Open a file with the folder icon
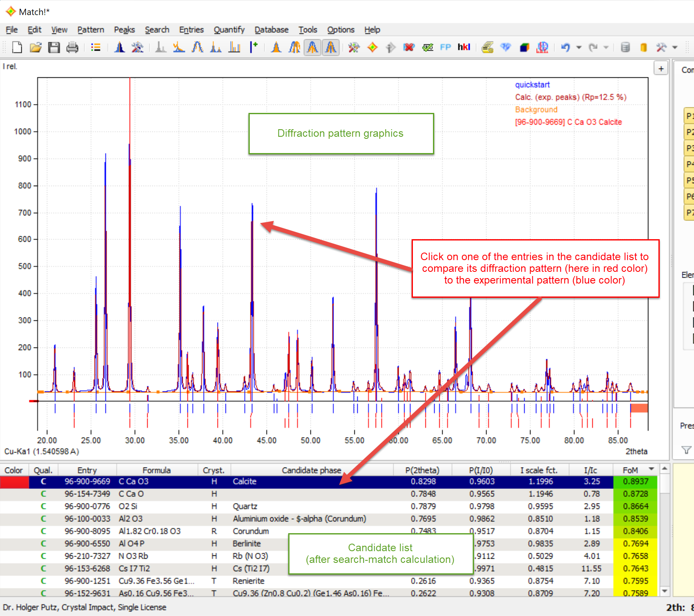The image size is (694, 616). (x=36, y=47)
